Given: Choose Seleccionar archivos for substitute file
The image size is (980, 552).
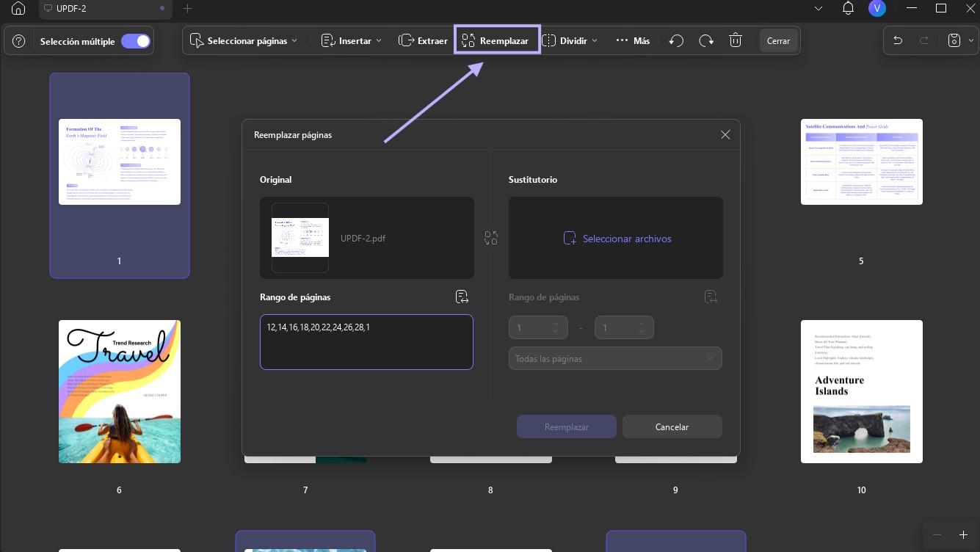Looking at the screenshot, I should click(617, 239).
